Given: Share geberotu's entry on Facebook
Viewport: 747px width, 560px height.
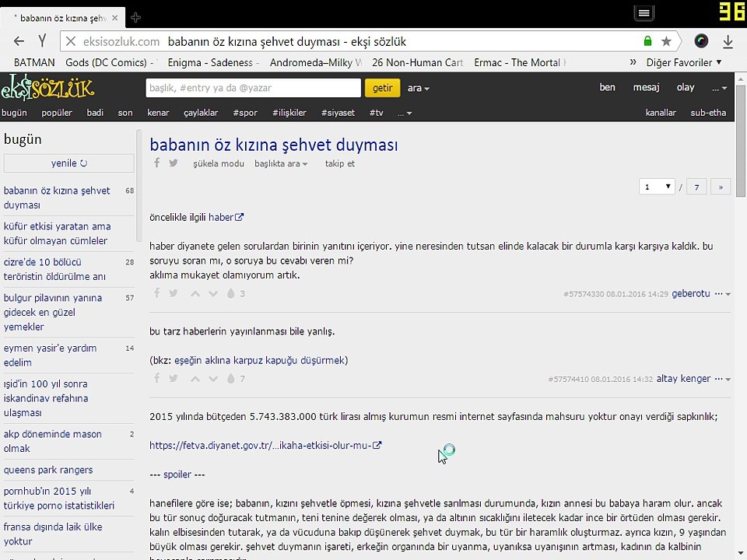Looking at the screenshot, I should coord(156,293).
